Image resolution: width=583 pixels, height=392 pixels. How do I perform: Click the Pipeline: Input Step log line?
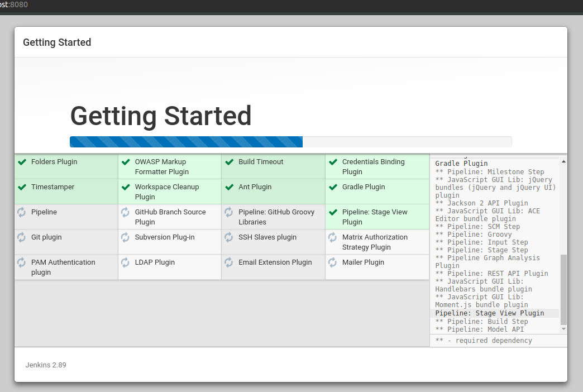tap(481, 242)
